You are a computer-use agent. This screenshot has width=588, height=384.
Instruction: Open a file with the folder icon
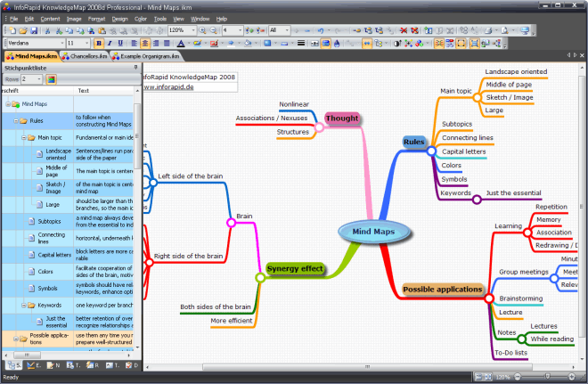(x=23, y=30)
